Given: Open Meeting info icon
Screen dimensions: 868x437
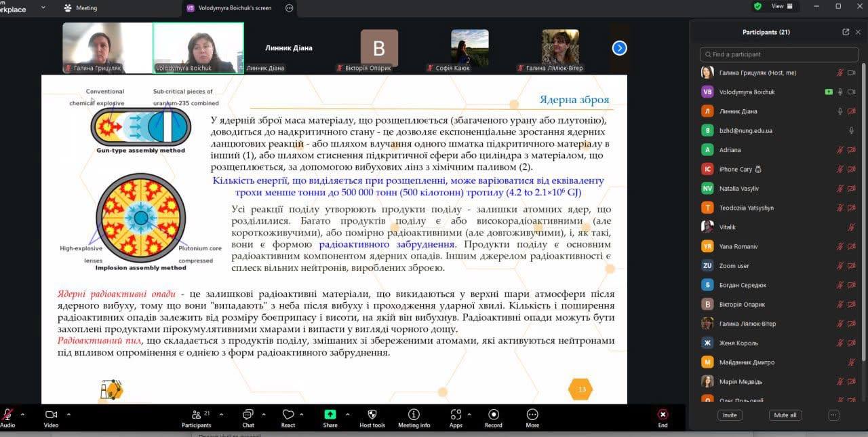Looking at the screenshot, I should tap(414, 415).
